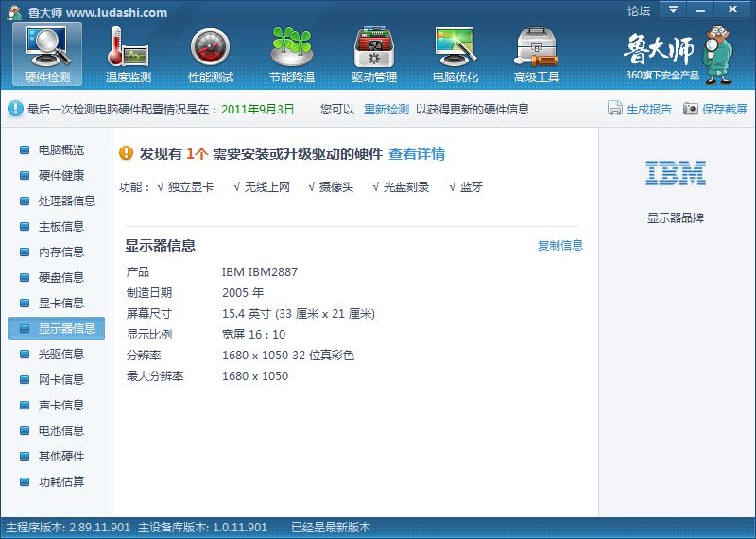Open the 温度监测 temperature monitor
Screen dimensions: 756x539
pos(129,55)
